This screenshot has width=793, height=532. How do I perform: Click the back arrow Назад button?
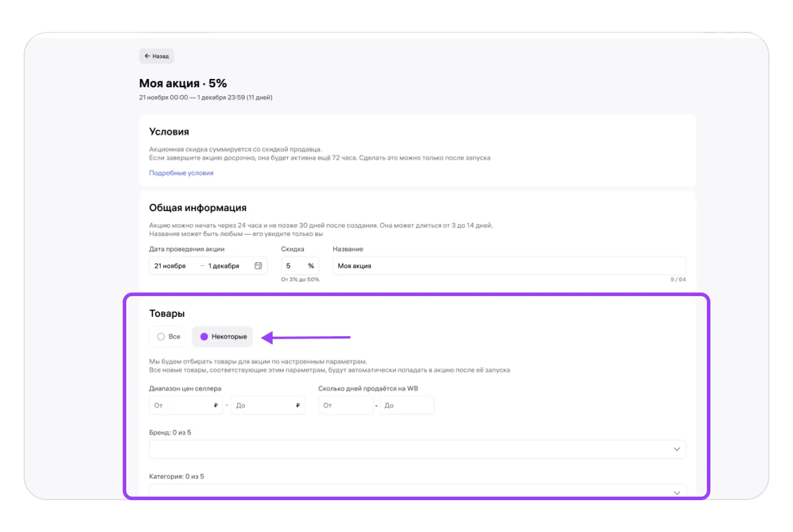click(156, 56)
